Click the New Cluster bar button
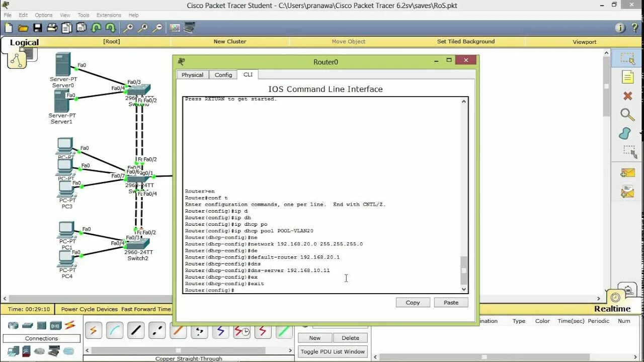The width and height of the screenshot is (644, 362). pos(229,42)
